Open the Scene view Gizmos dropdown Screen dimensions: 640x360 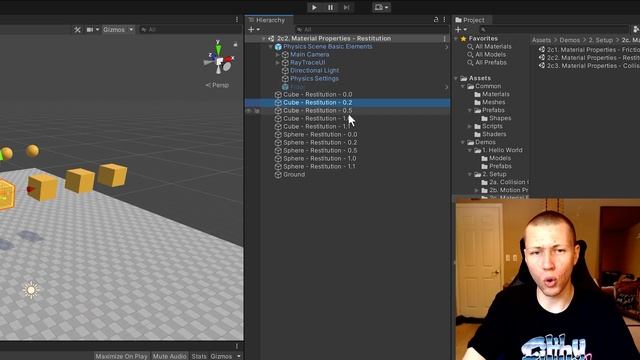(x=118, y=29)
